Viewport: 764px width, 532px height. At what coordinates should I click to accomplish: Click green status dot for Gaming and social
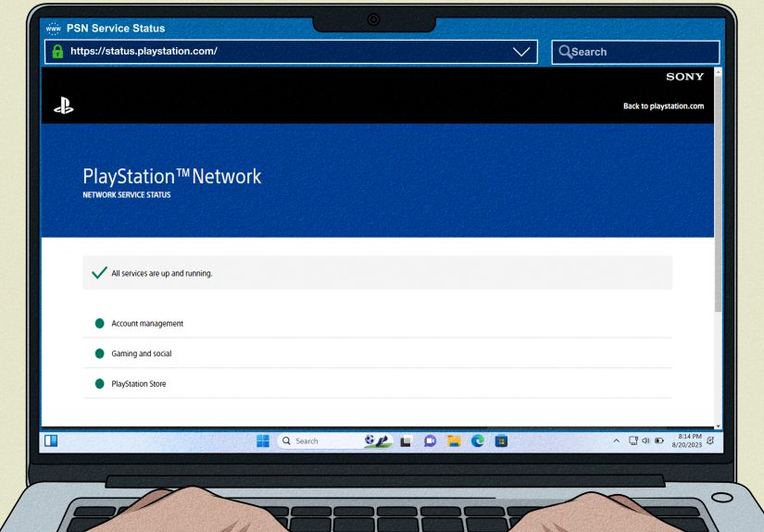[x=99, y=353]
